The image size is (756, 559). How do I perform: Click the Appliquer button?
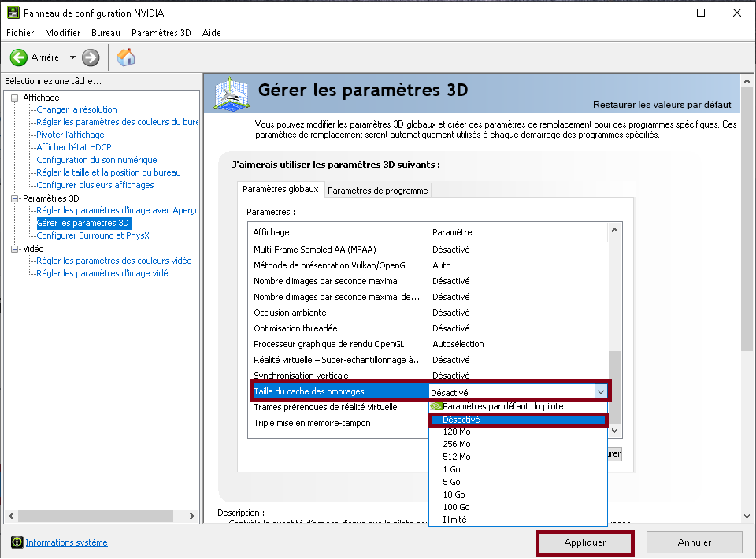(584, 542)
